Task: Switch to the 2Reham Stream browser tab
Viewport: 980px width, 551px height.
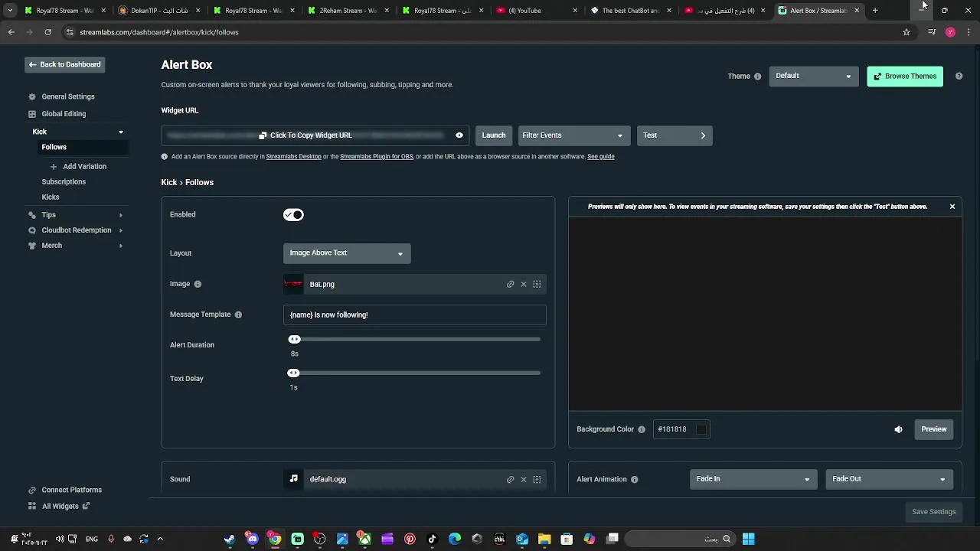Action: coord(348,11)
